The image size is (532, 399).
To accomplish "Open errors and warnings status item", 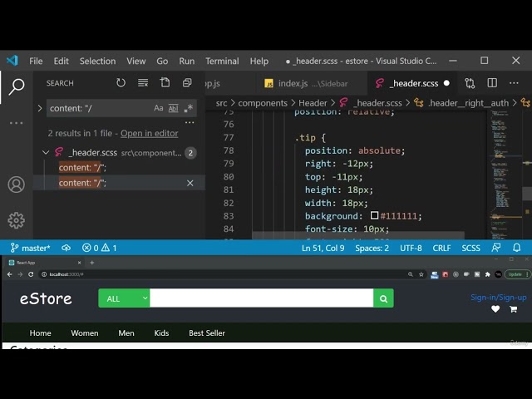I will coord(100,248).
